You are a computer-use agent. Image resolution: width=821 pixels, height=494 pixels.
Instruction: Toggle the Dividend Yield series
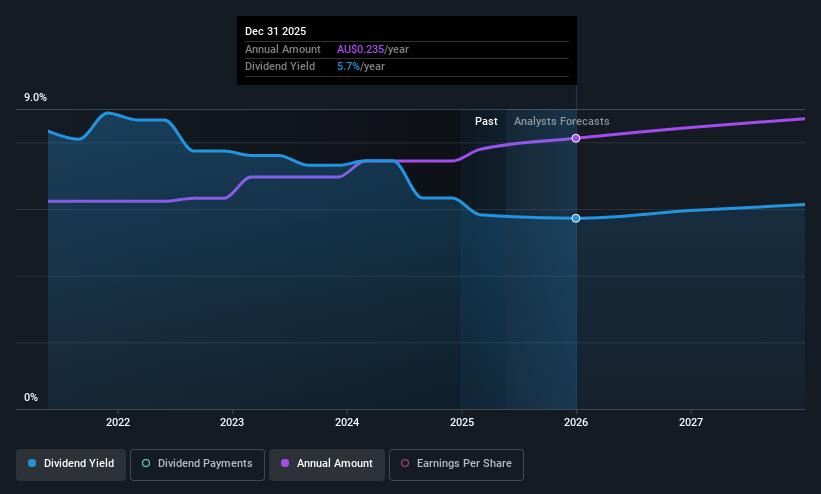(71, 465)
